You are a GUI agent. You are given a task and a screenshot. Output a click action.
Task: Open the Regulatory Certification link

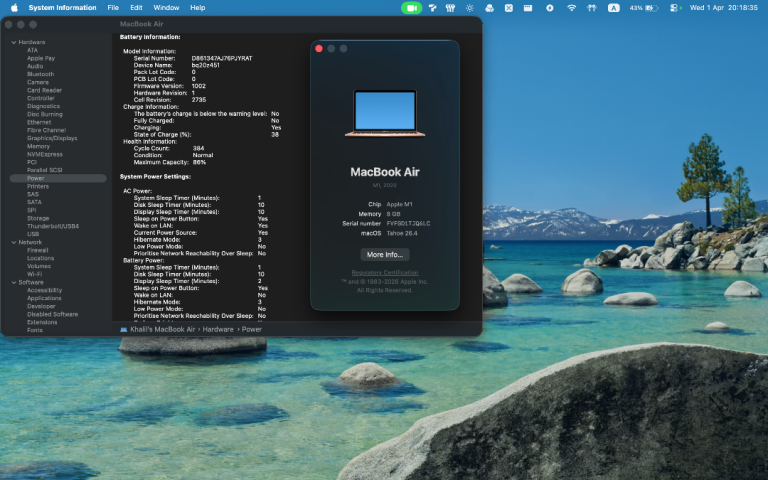pos(384,273)
